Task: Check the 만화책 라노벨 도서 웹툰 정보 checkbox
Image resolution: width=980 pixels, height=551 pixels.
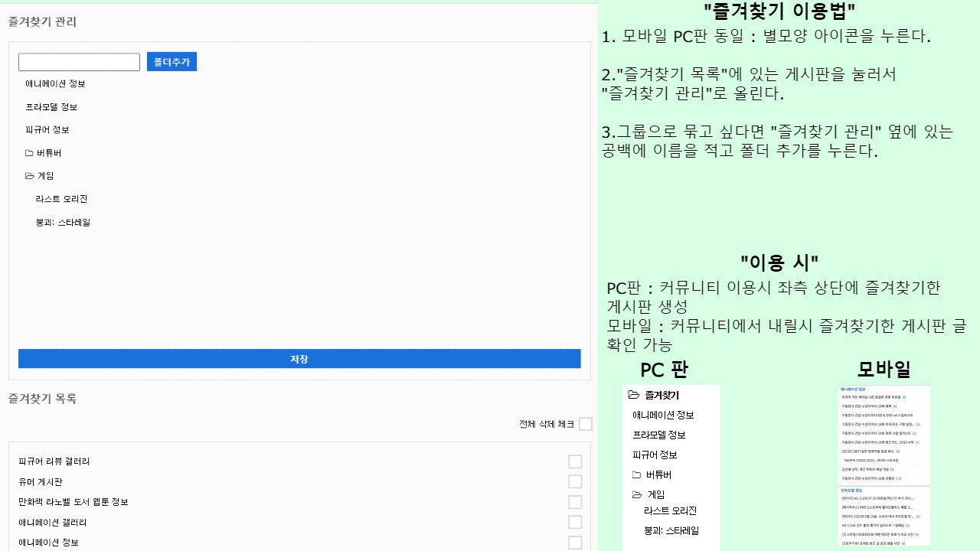Action: point(575,502)
